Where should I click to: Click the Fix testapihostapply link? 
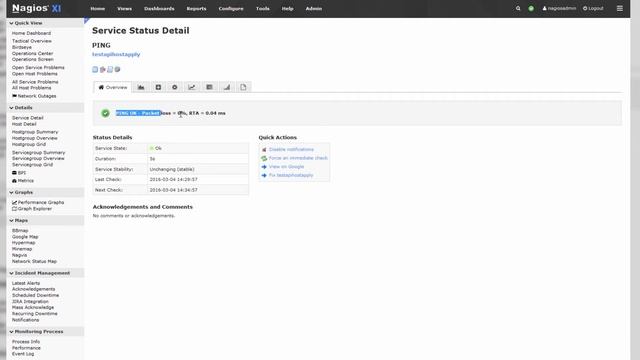click(x=291, y=175)
